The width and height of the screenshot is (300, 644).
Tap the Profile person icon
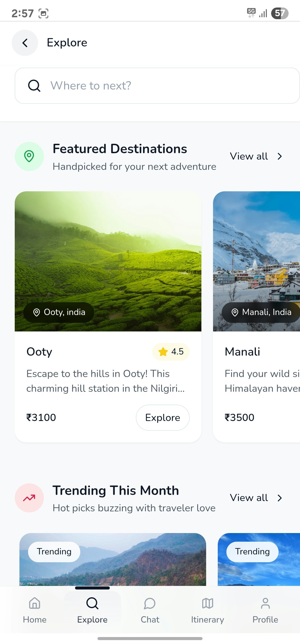pyautogui.click(x=265, y=604)
